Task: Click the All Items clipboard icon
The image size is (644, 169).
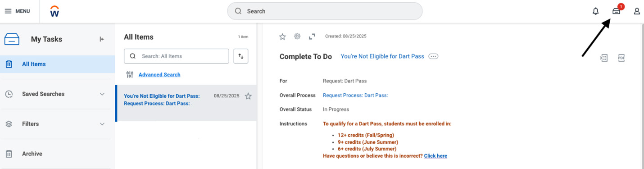Action: 9,64
